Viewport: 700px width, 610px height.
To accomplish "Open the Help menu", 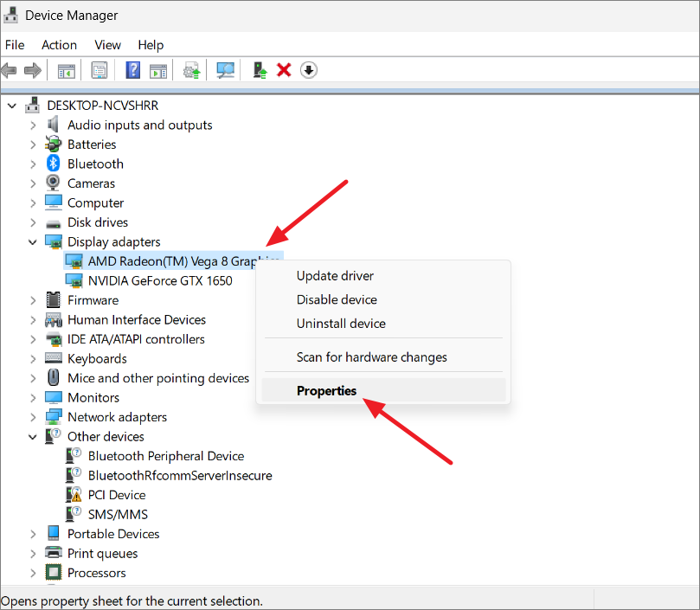I will [151, 45].
